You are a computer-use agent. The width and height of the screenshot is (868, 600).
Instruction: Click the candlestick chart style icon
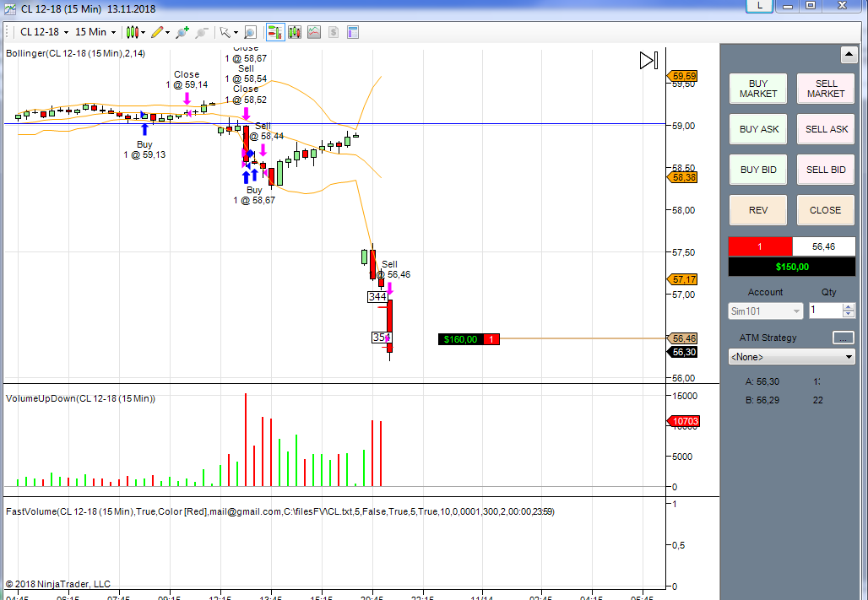click(x=132, y=32)
